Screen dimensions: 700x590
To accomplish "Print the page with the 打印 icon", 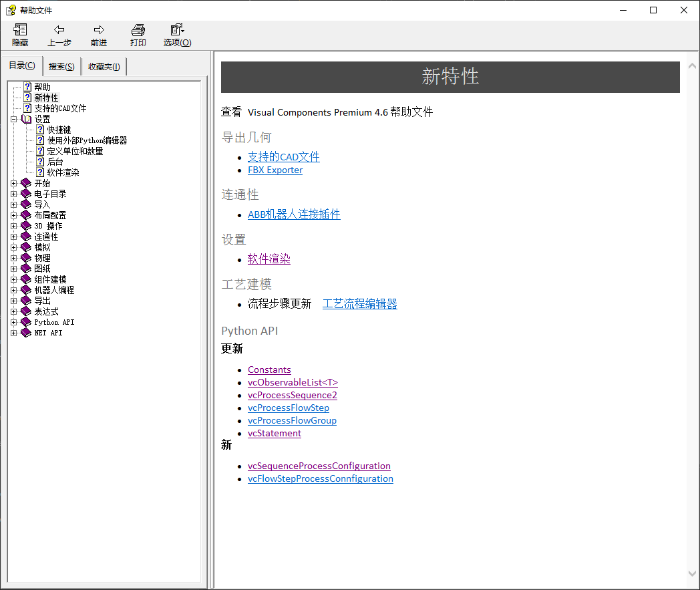I will point(138,30).
